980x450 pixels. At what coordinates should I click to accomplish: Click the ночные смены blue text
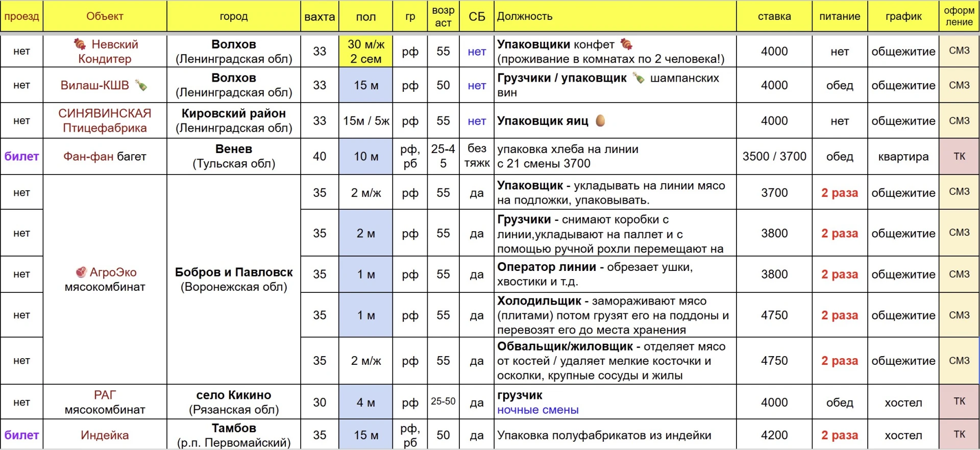pyautogui.click(x=538, y=410)
